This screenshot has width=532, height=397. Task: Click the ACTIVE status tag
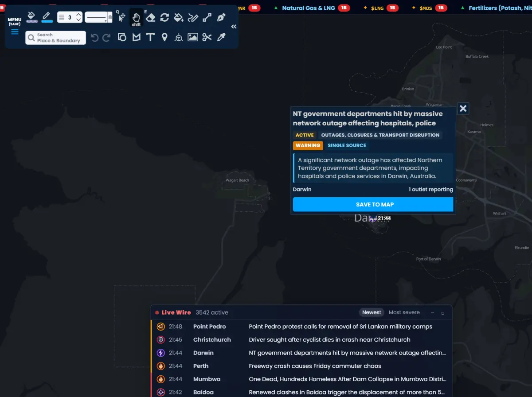[x=305, y=135]
